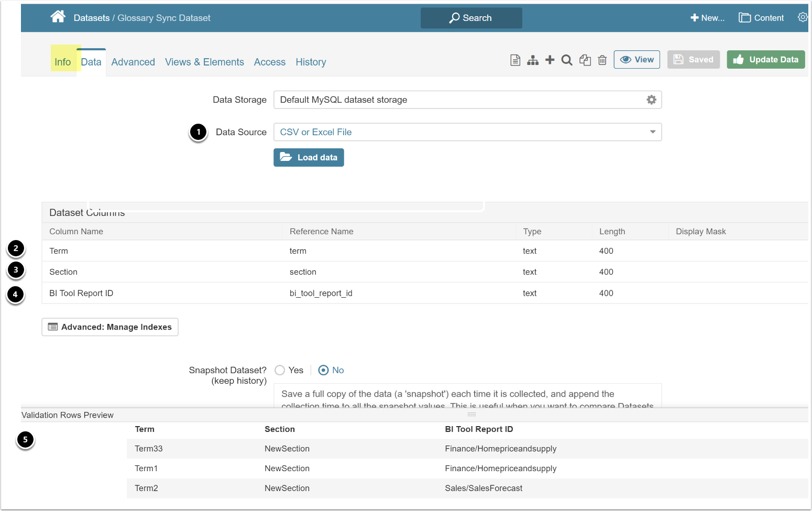Open the settings gear in the top right
The height and width of the screenshot is (511, 812).
pos(803,16)
